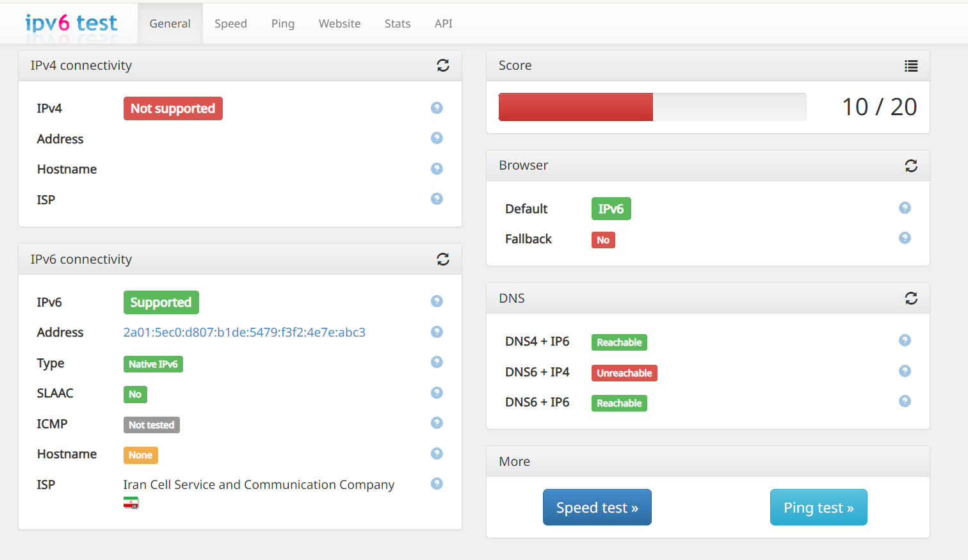This screenshot has width=968, height=560.
Task: Launch the Speed test button
Action: [597, 508]
